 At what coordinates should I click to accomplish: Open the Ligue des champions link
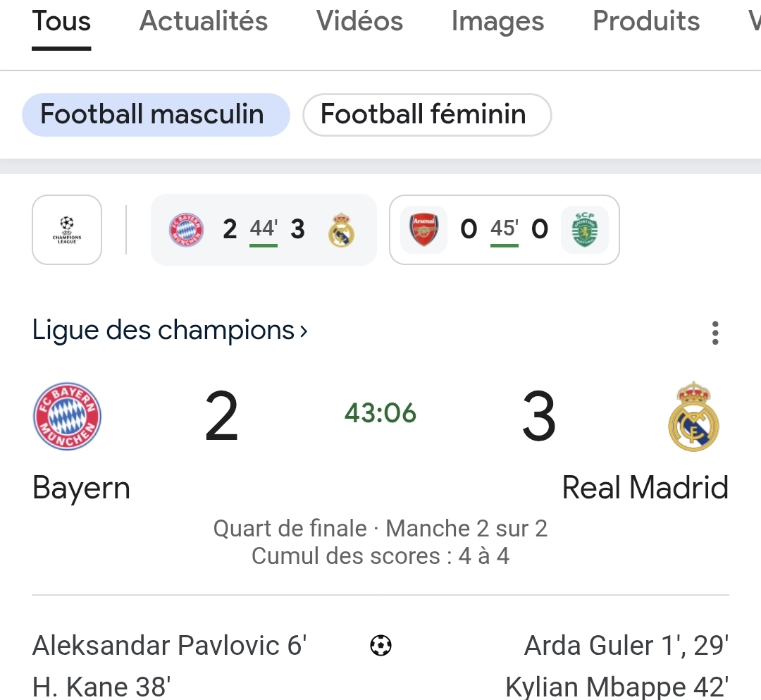170,330
